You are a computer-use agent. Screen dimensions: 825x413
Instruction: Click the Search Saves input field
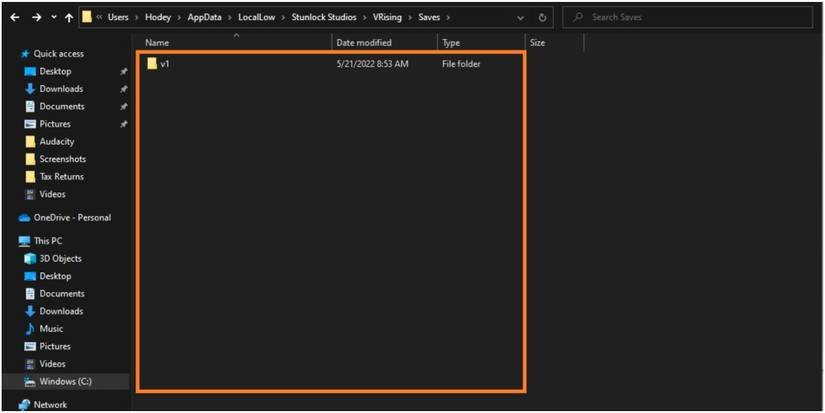click(x=688, y=17)
